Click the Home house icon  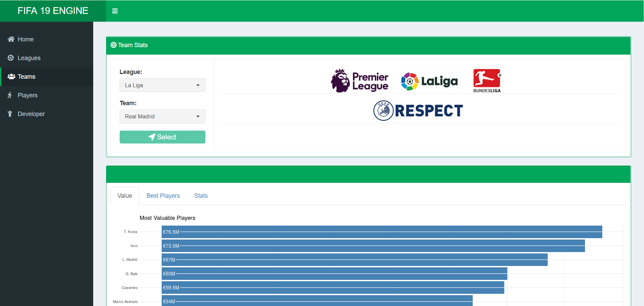[11, 39]
